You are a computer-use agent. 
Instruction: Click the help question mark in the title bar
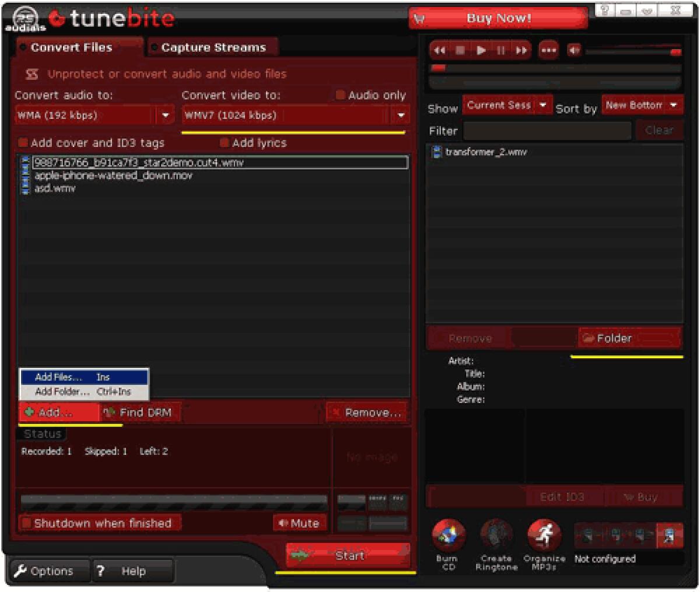pyautogui.click(x=604, y=10)
